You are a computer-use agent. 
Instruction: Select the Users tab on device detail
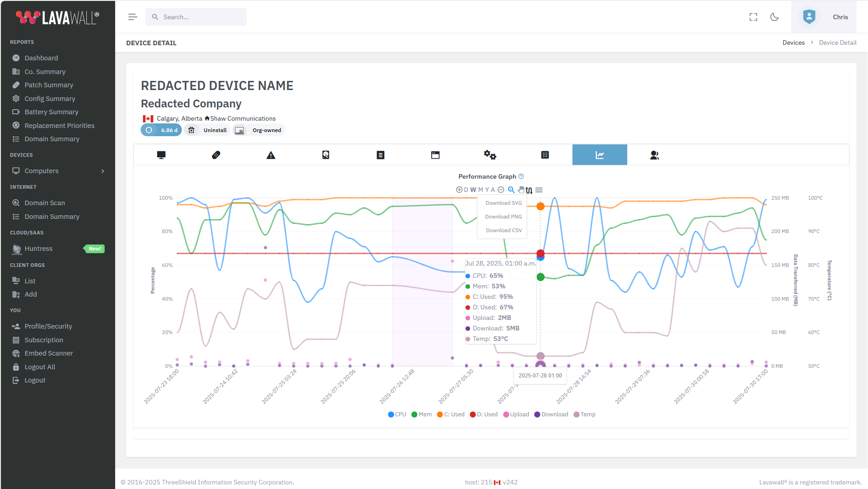click(655, 154)
